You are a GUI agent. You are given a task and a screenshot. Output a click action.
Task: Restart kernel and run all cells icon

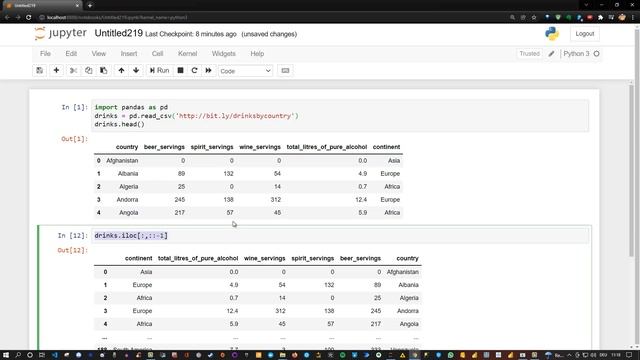(x=209, y=71)
